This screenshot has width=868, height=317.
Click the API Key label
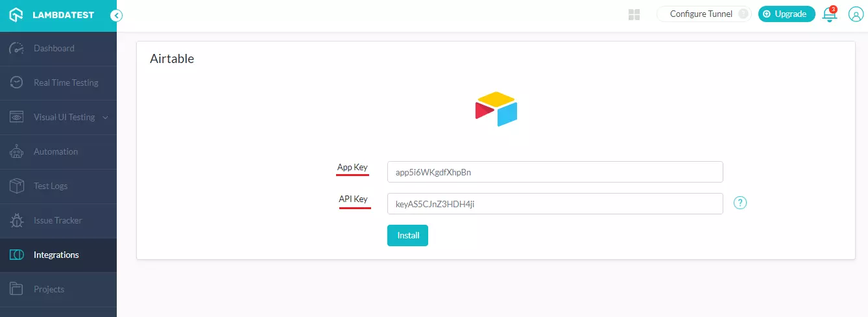[x=354, y=199]
